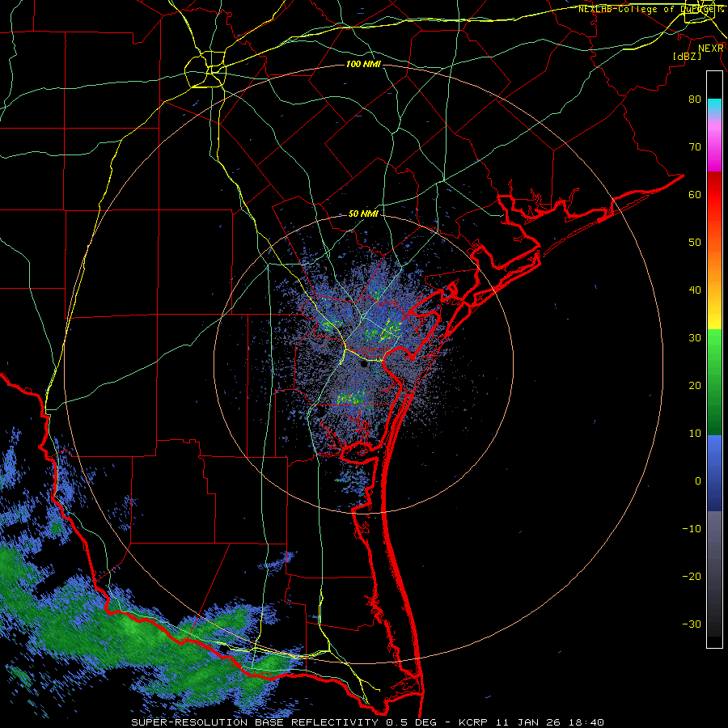Click the -10 value on dBZ scale
This screenshot has width=728, height=728.
692,529
